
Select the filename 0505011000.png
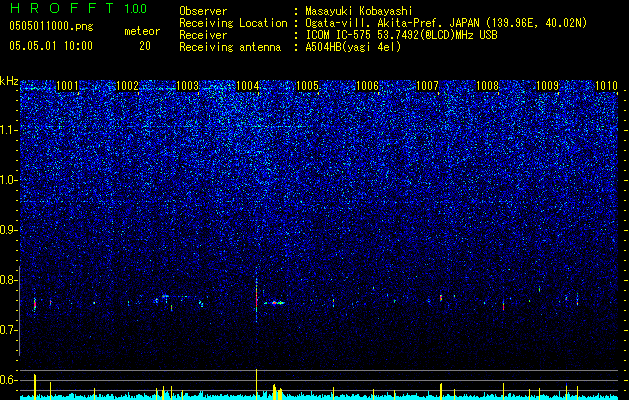pos(51,26)
